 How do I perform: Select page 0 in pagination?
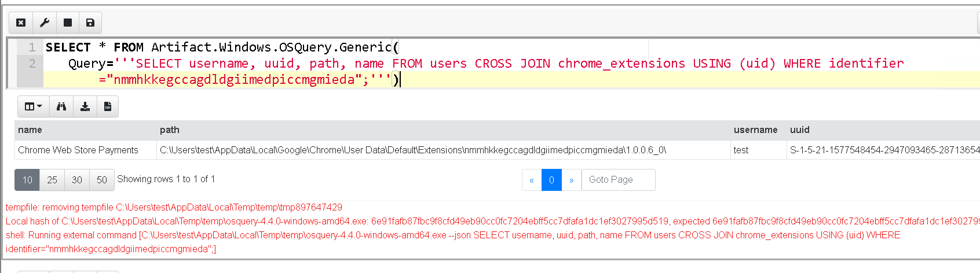pyautogui.click(x=551, y=180)
